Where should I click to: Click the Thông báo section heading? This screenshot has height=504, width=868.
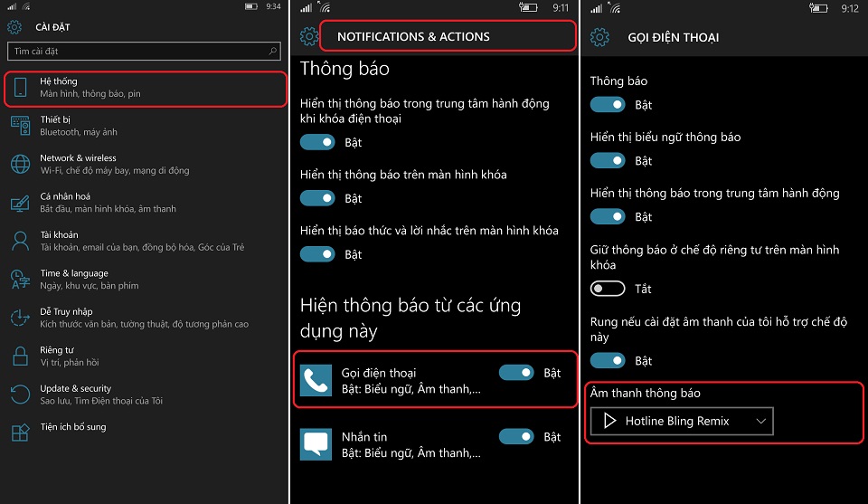[x=344, y=69]
